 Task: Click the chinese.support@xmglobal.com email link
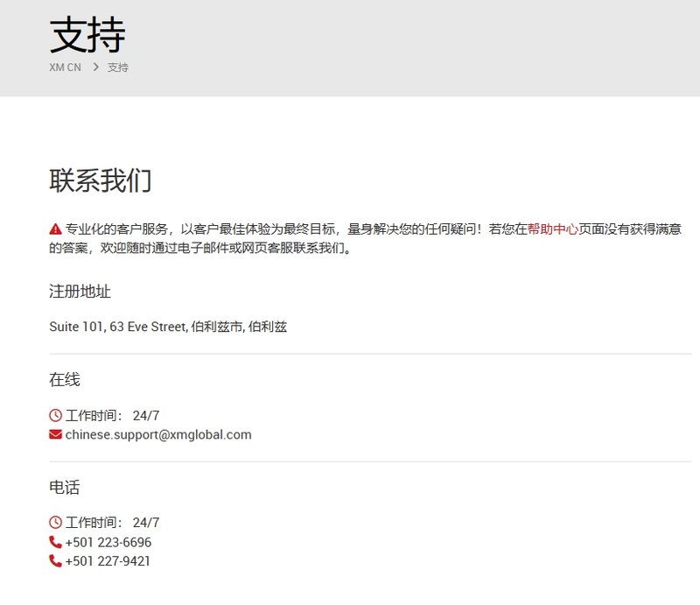(157, 434)
